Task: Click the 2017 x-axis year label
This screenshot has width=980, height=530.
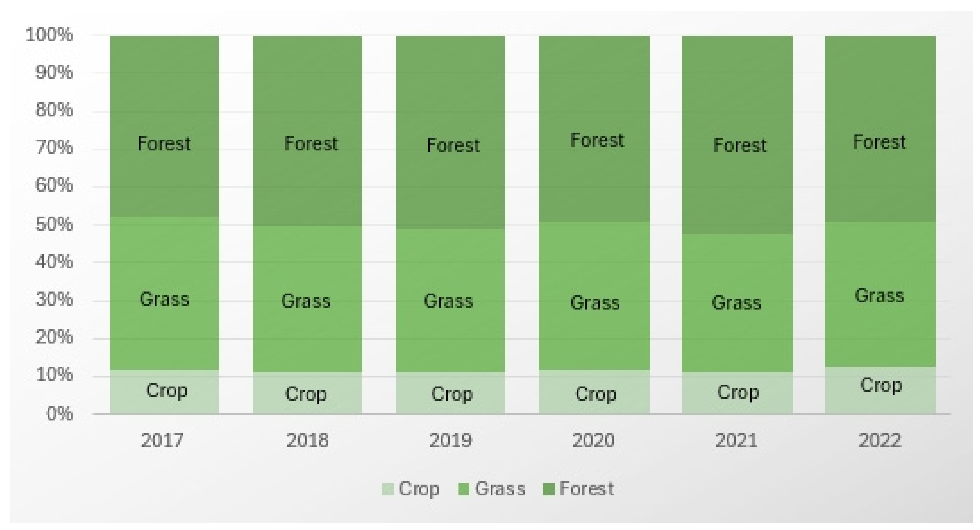Action: (x=162, y=440)
